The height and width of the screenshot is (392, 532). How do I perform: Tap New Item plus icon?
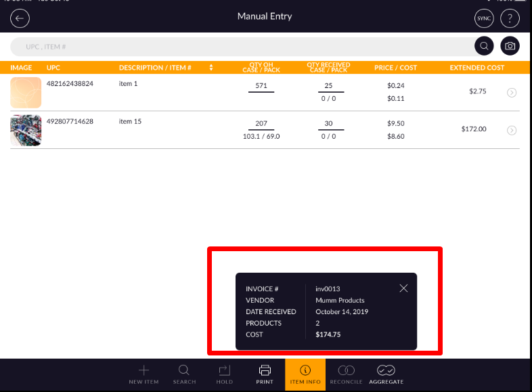(143, 374)
